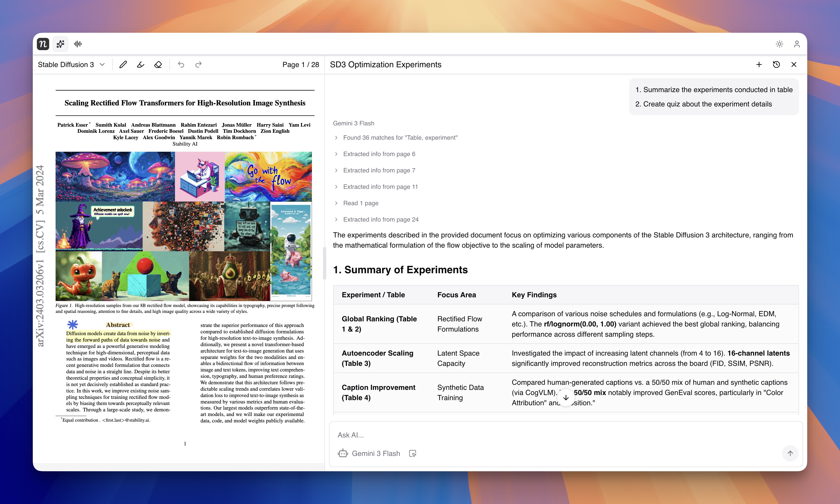Select the highlighter tool

(141, 64)
